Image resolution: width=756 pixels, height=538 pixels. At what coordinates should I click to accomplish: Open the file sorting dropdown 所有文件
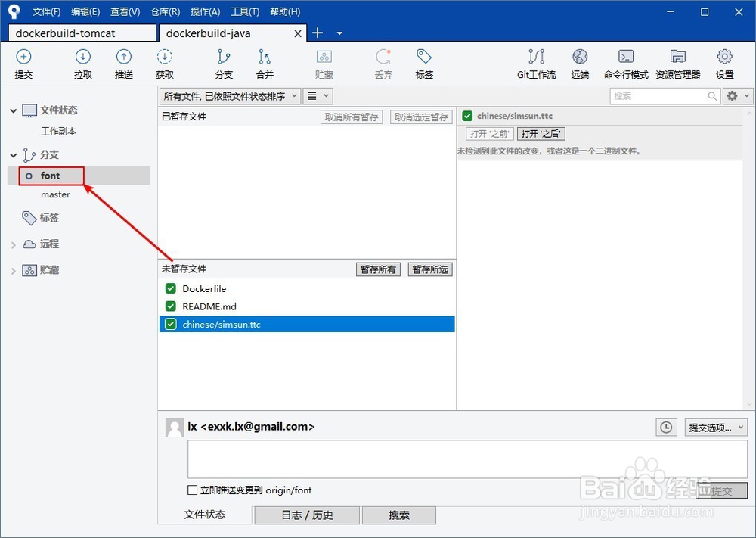[231, 96]
